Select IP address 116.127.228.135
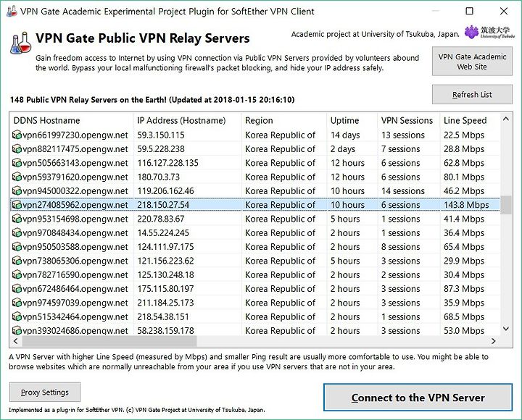The image size is (522, 420). point(167,163)
